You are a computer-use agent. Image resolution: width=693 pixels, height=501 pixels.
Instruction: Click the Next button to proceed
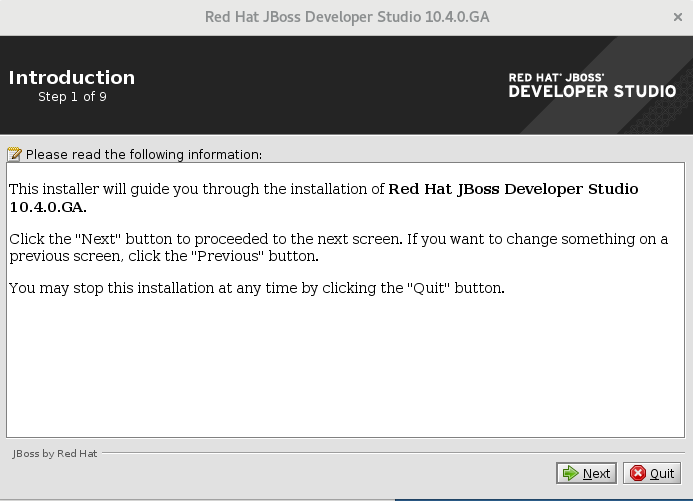pyautogui.click(x=586, y=473)
